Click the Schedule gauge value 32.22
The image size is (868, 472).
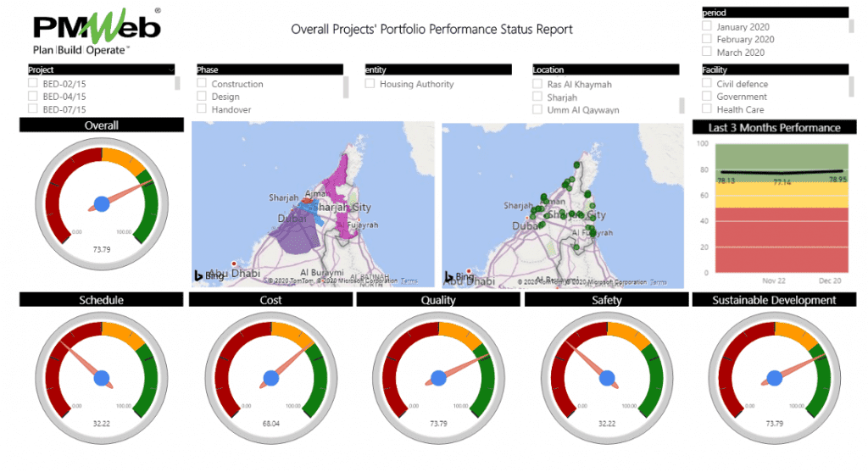(102, 424)
